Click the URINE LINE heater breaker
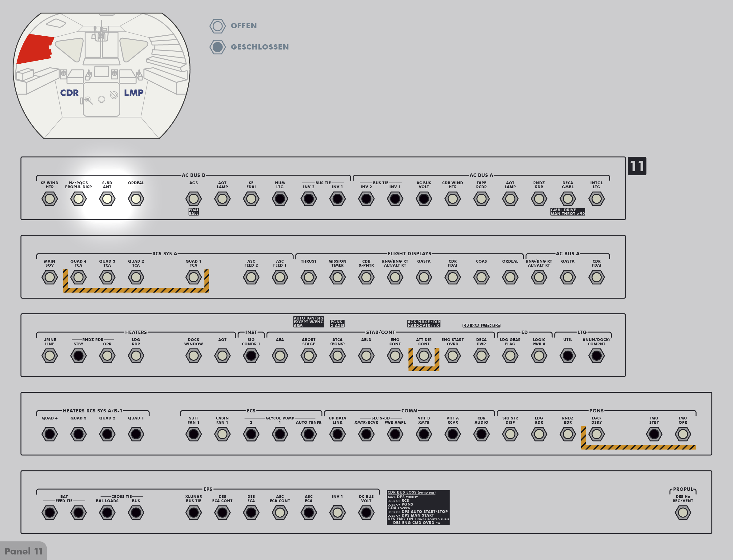Viewport: 733px width, 560px height. [x=49, y=356]
